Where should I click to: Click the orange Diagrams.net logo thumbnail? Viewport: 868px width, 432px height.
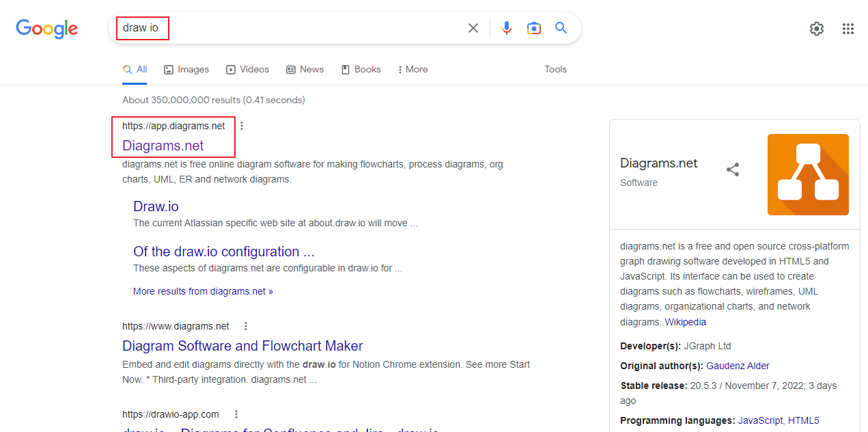point(808,174)
